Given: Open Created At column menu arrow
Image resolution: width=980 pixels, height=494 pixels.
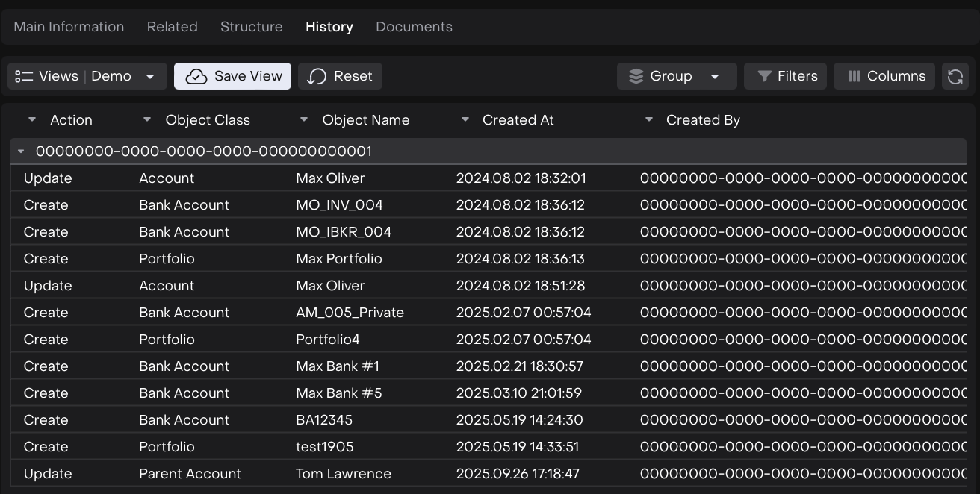Looking at the screenshot, I should pyautogui.click(x=465, y=119).
